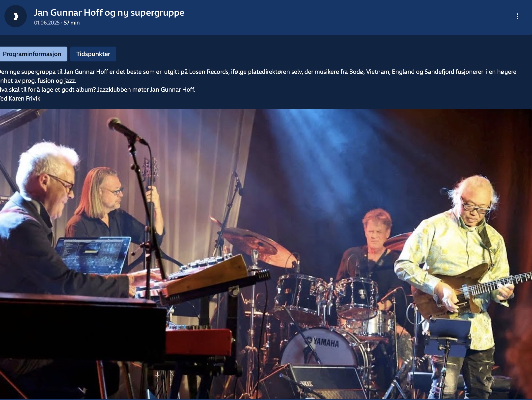Click the Karen Frivik credit line

point(20,99)
